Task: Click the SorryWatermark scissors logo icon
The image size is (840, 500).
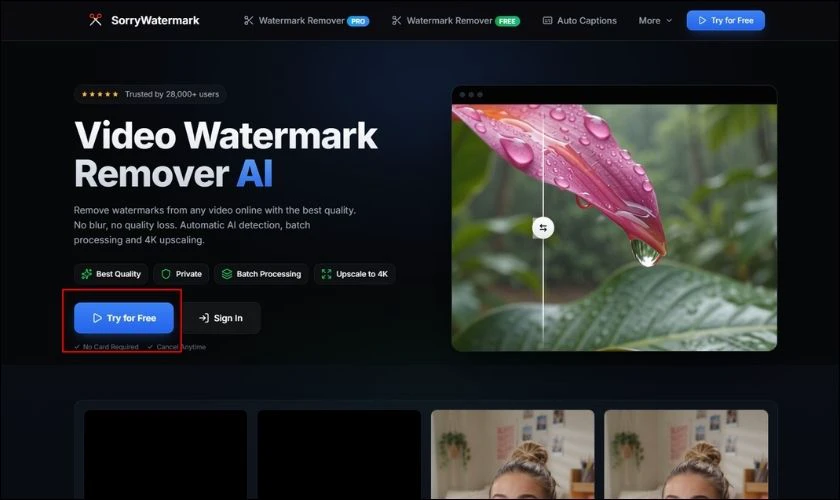Action: point(95,20)
